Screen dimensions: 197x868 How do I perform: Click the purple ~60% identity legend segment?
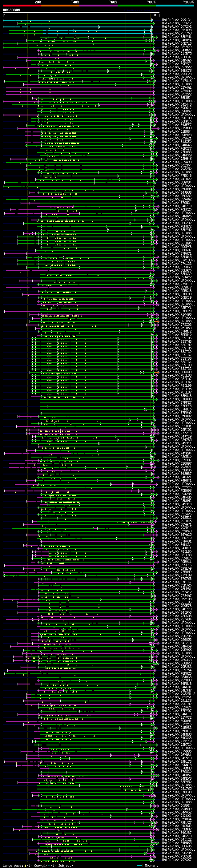(x=98, y=6)
